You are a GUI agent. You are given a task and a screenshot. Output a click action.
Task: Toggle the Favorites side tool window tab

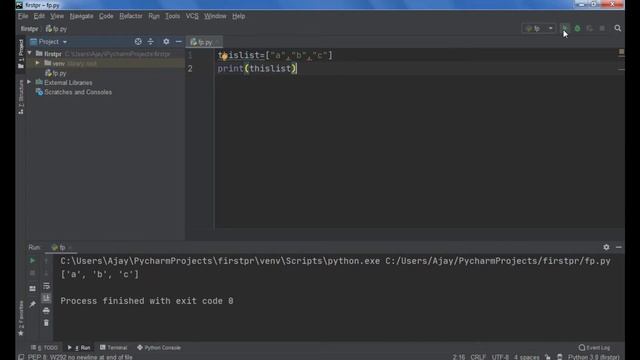(21, 318)
